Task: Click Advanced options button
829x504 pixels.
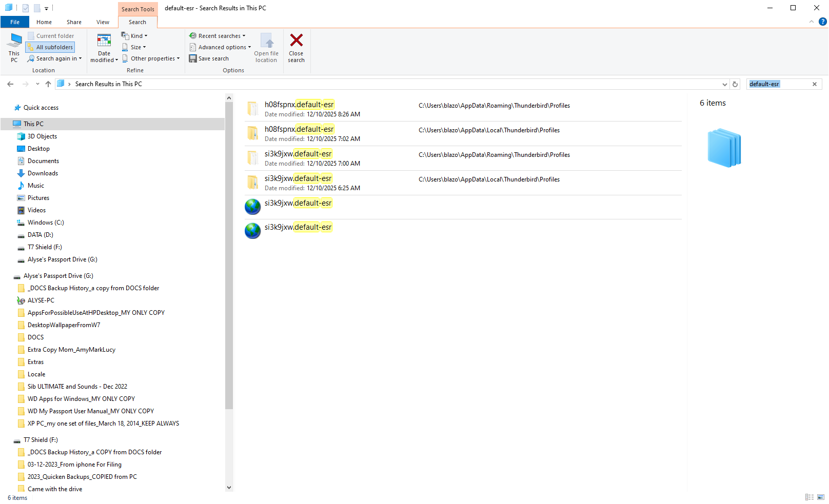Action: pyautogui.click(x=221, y=47)
